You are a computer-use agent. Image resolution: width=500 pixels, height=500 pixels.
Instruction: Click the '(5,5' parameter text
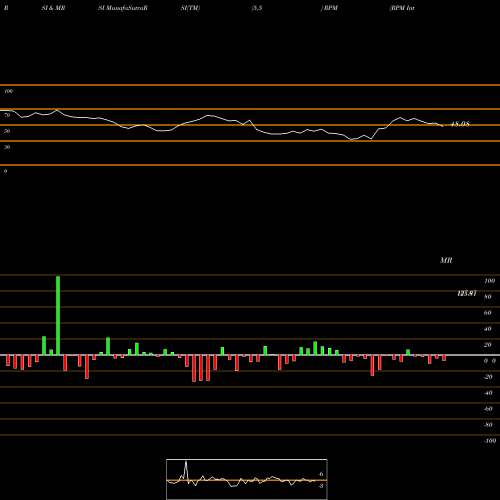[x=257, y=8]
